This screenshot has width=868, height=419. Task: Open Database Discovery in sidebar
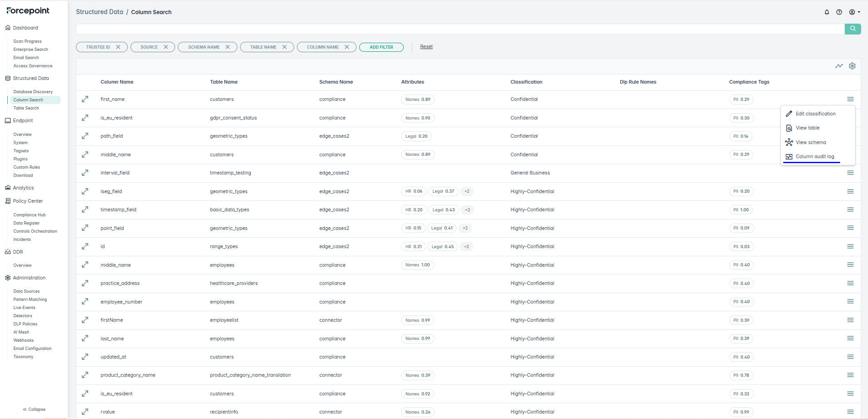click(x=33, y=92)
